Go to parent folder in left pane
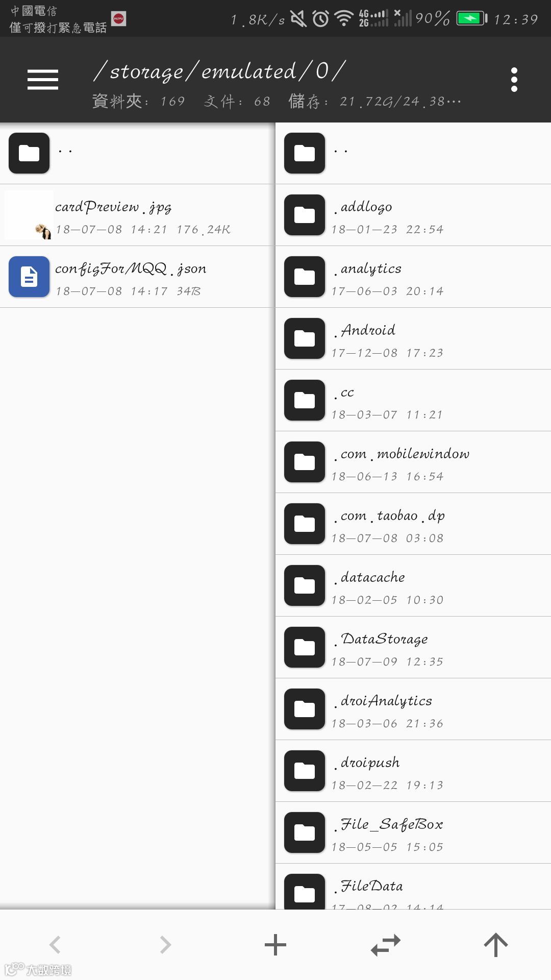This screenshot has height=980, width=551. pos(138,153)
